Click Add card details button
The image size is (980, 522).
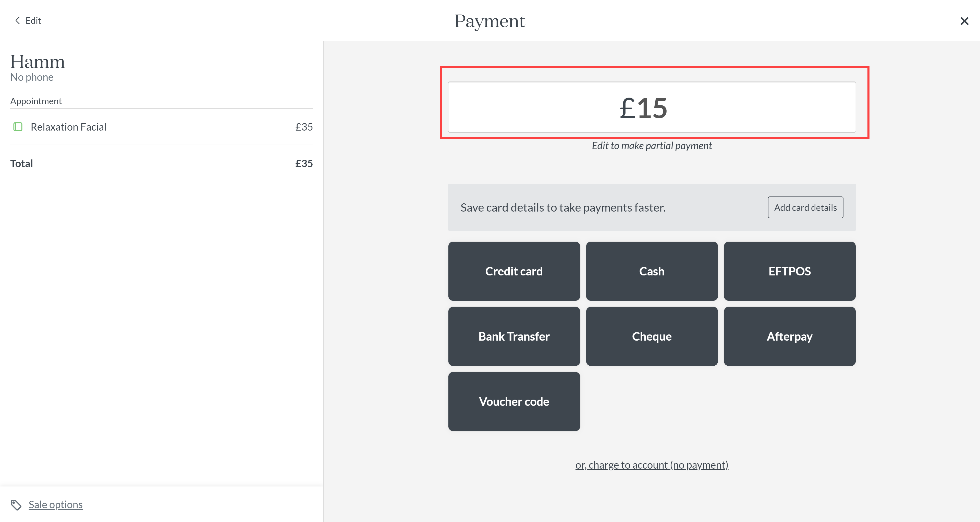click(x=805, y=207)
